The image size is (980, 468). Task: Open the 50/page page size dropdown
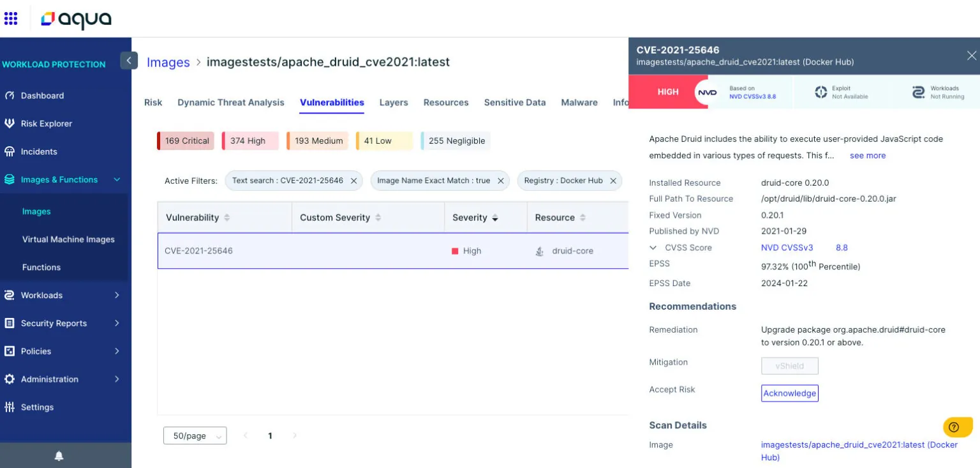(195, 435)
